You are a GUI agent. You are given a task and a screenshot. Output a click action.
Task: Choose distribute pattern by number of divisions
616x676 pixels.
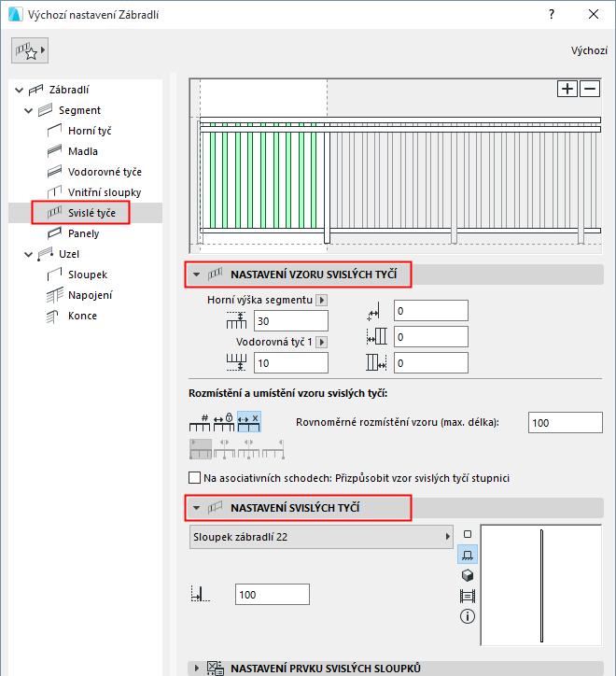point(200,422)
